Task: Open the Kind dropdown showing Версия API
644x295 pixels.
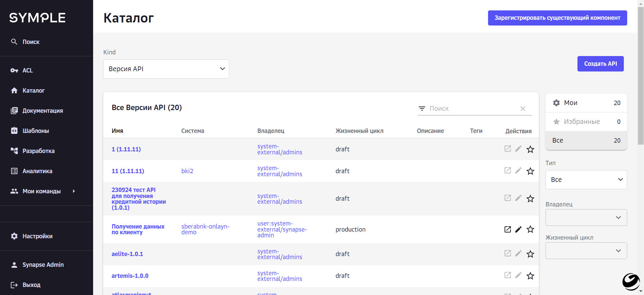Action: coord(166,69)
